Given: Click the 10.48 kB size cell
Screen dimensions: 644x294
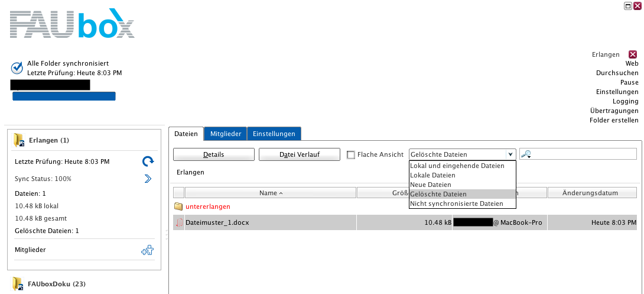Looking at the screenshot, I should tap(404, 222).
